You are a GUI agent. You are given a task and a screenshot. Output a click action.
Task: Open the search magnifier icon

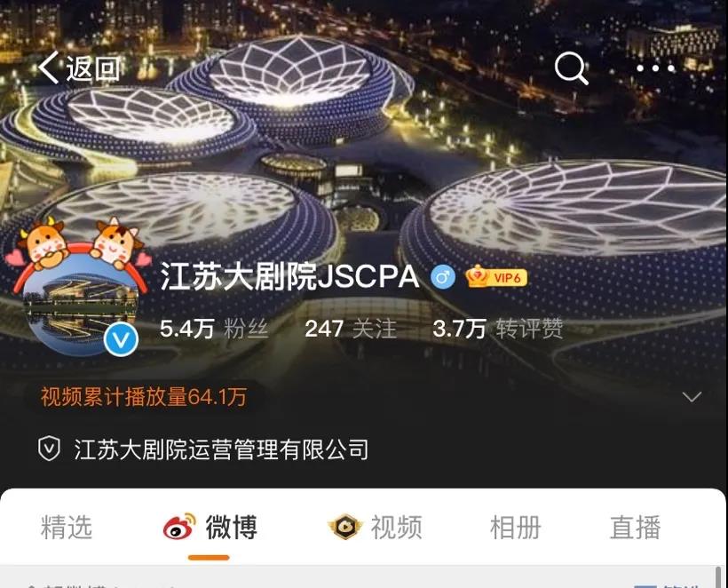[572, 68]
